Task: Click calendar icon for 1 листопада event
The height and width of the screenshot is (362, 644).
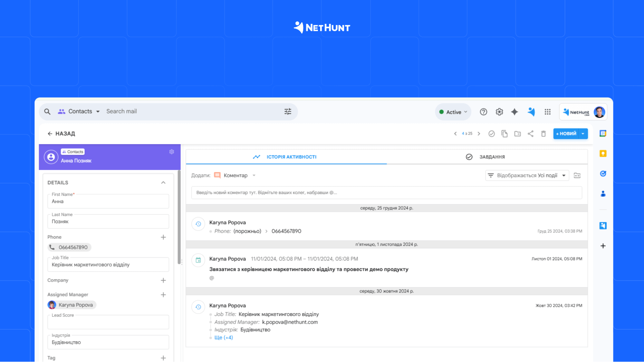Action: pos(198,260)
